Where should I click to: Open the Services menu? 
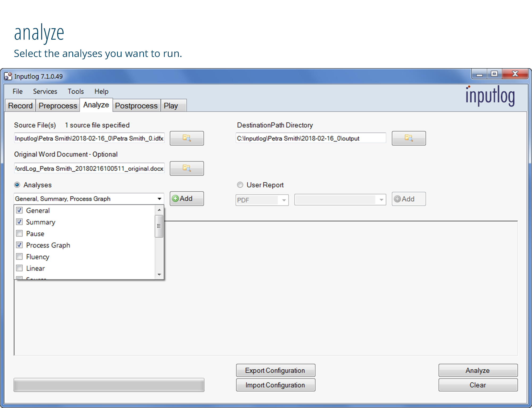tap(45, 92)
